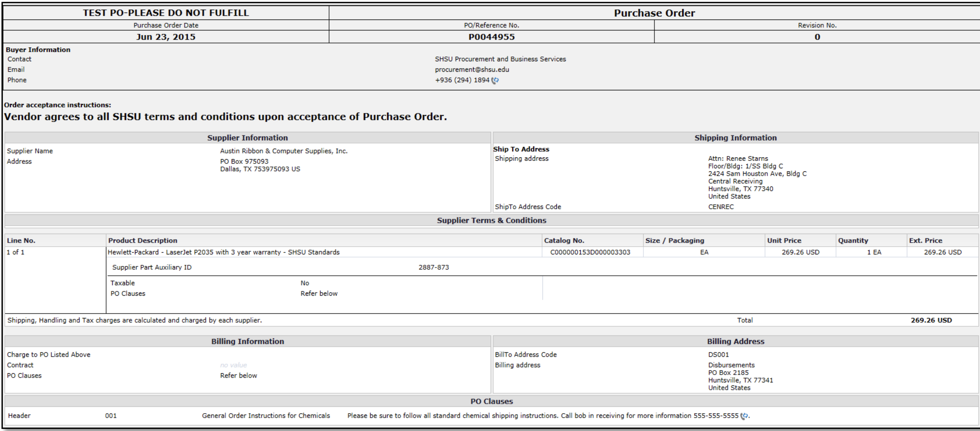Click the PO Clauses section header bar
Image resolution: width=980 pixels, height=431 pixels.
click(x=491, y=401)
